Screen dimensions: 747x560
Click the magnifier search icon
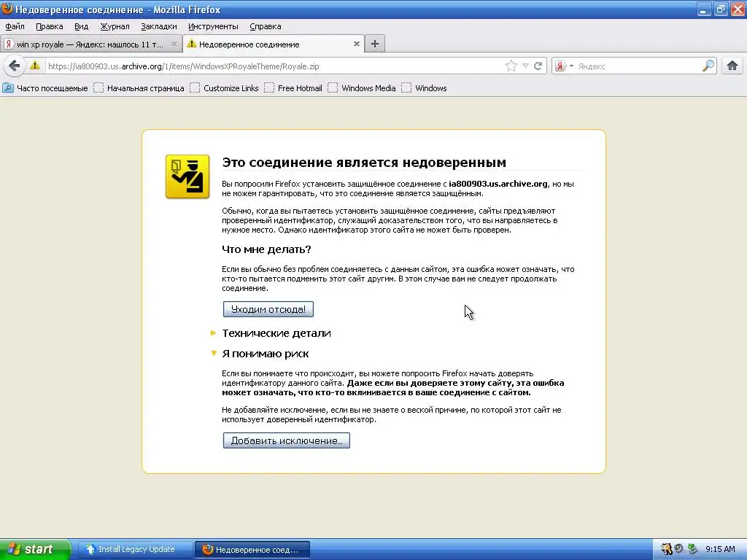[708, 66]
